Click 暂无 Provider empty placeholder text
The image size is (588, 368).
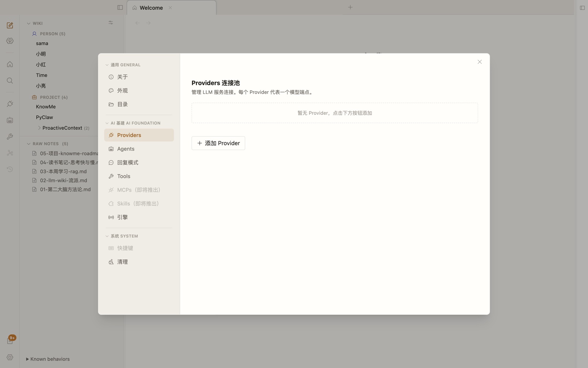335,113
